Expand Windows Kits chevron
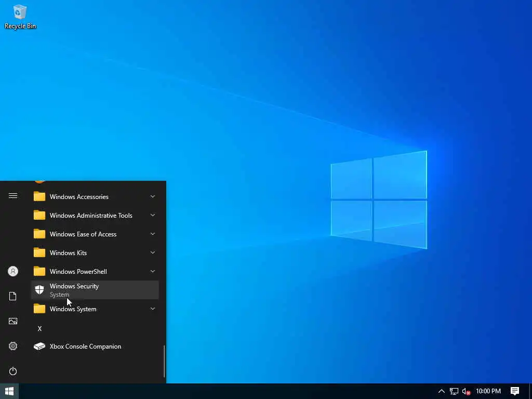The width and height of the screenshot is (532, 399). [153, 252]
